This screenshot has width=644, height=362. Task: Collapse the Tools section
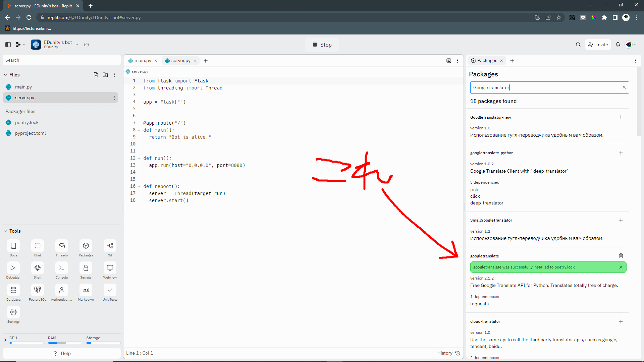click(5, 231)
